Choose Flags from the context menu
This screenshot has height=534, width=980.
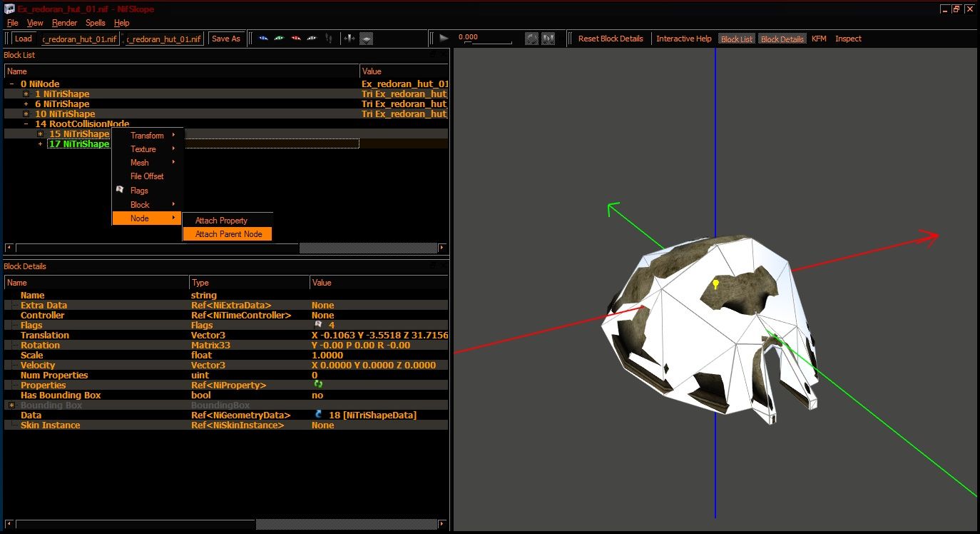[148, 191]
